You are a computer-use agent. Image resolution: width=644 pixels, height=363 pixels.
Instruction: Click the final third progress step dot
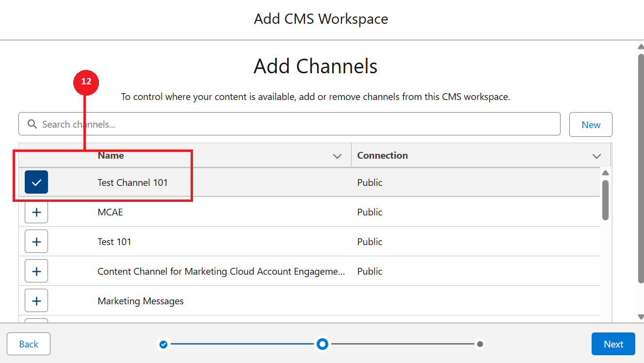point(480,344)
